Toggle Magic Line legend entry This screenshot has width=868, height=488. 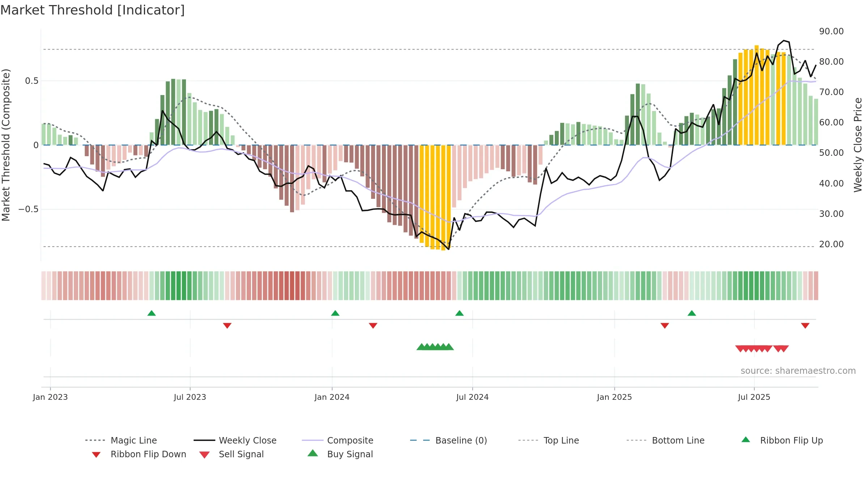(121, 440)
